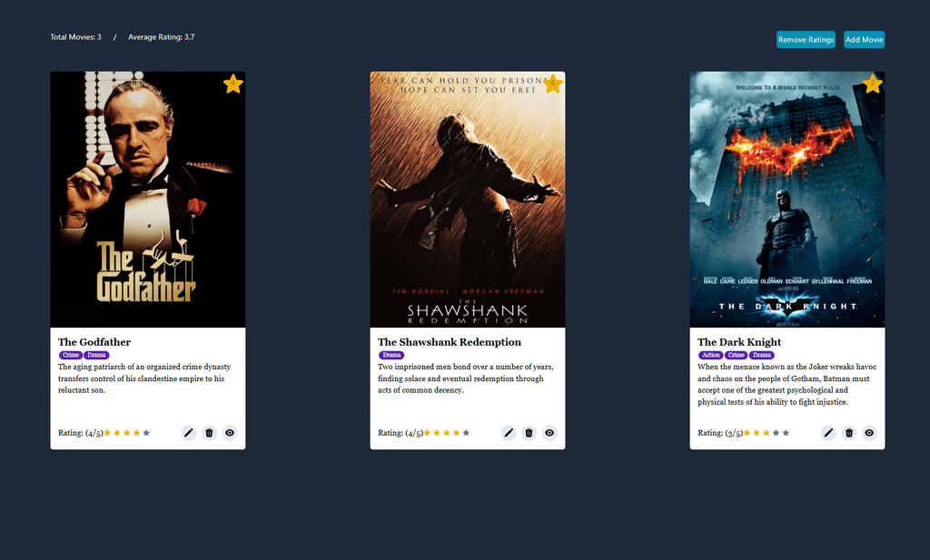The height and width of the screenshot is (560, 930).
Task: Click The Dark Knight Rating: (3/5) label
Action: point(720,433)
